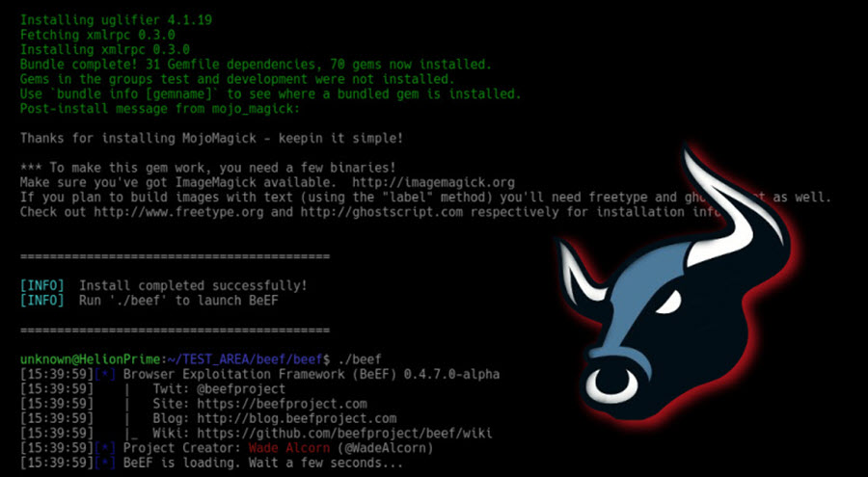
Task: Open the https://beefproject.com site link
Action: (282, 404)
